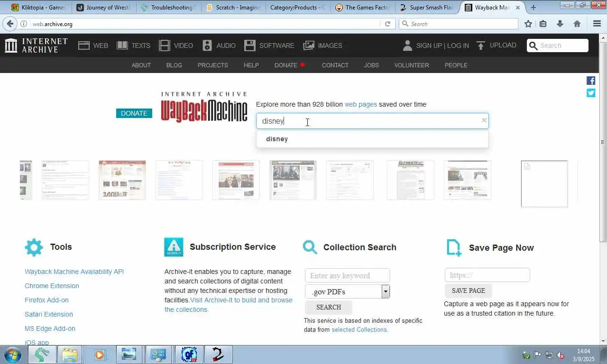
Task: Open the Windows Start menu
Action: coord(13,355)
